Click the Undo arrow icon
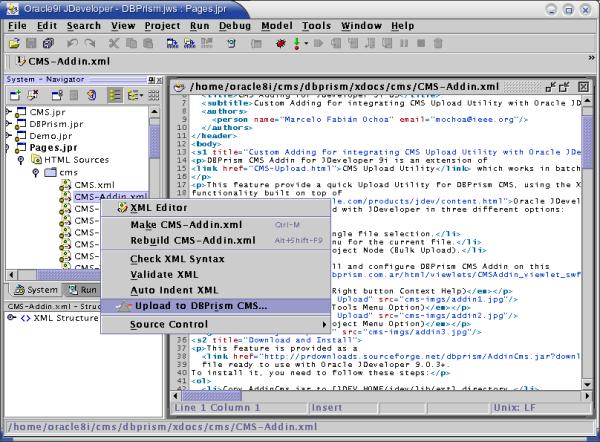600x442 pixels. pos(72,43)
